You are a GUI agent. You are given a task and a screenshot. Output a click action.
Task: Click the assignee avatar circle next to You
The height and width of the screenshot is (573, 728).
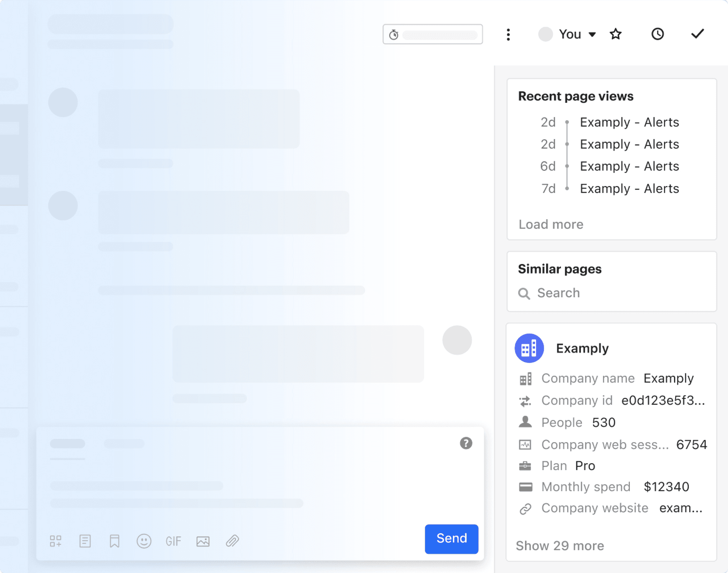[x=545, y=35]
